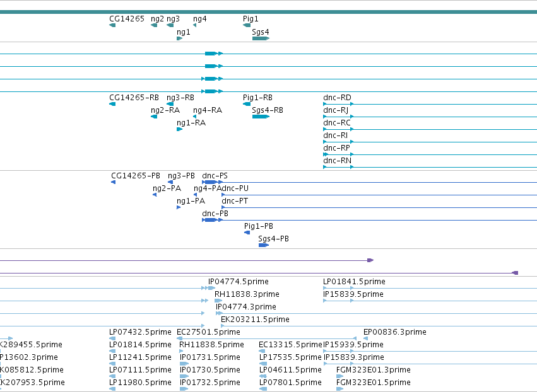Select the ng1-RA transcript label
The height and width of the screenshot is (392, 537).
[x=191, y=123]
